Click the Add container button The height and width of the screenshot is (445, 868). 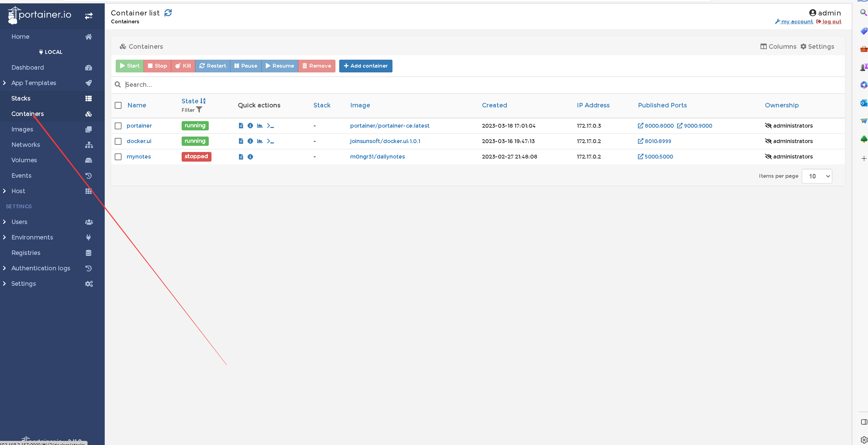click(366, 66)
